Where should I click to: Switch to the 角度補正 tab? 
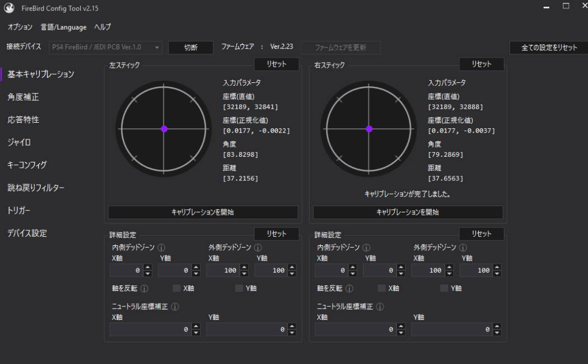tap(23, 97)
